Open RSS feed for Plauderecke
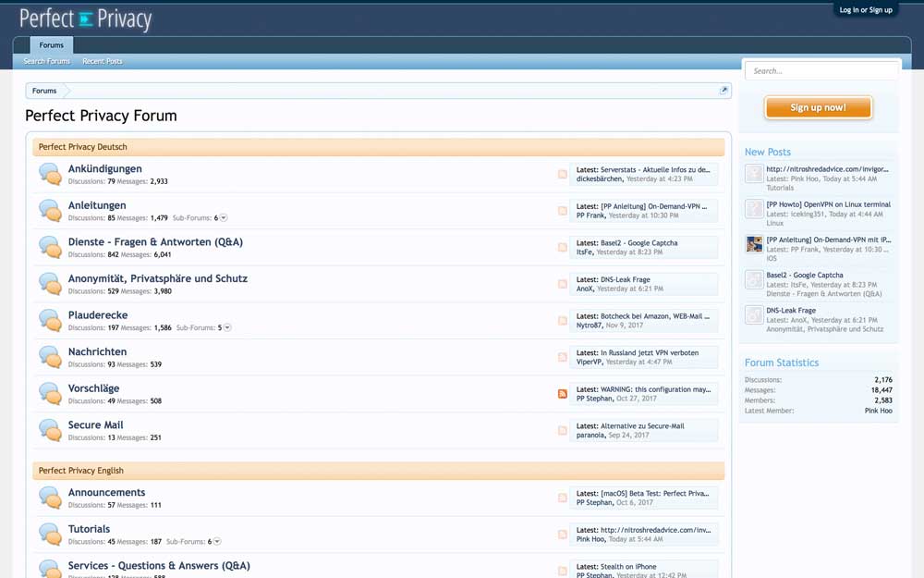Image resolution: width=924 pixels, height=578 pixels. click(562, 320)
